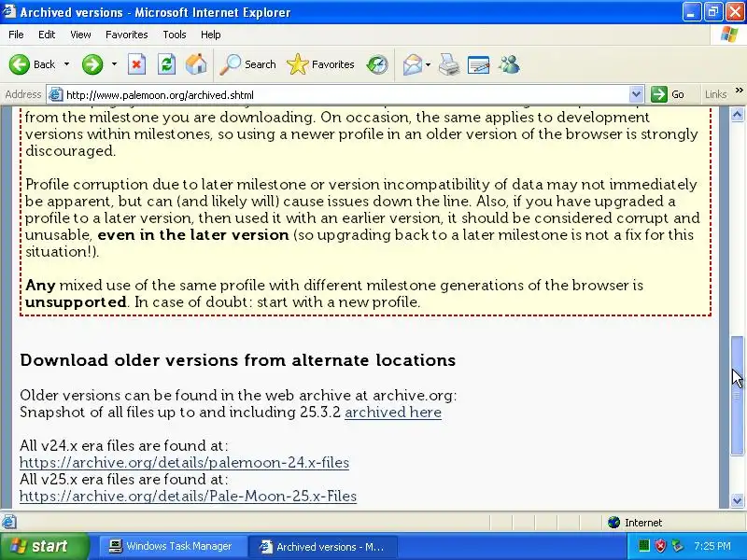Select the Archived versions taskbar button
This screenshot has width=747, height=560.
pyautogui.click(x=321, y=547)
